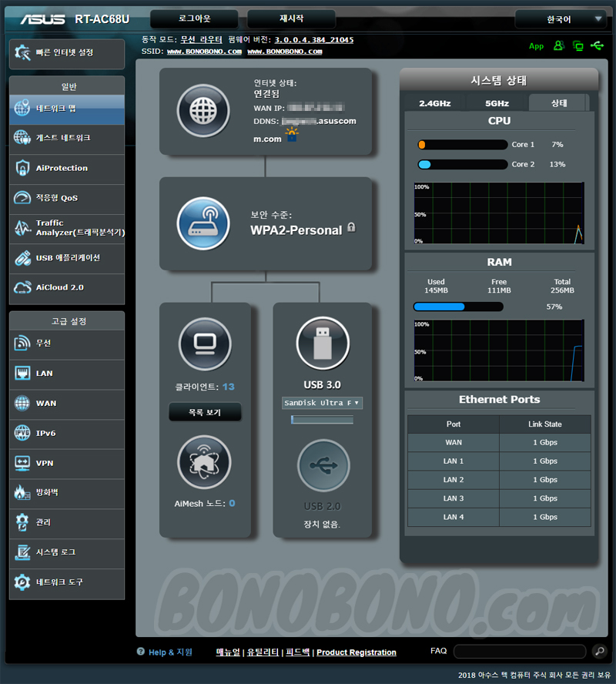Click the USB 2.0 port icon
The width and height of the screenshot is (616, 684).
coord(323,466)
